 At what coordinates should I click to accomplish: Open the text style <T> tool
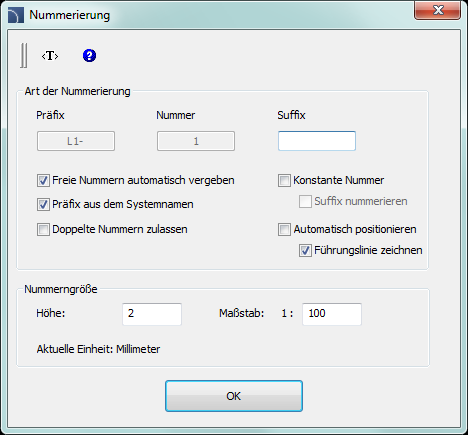(50, 56)
